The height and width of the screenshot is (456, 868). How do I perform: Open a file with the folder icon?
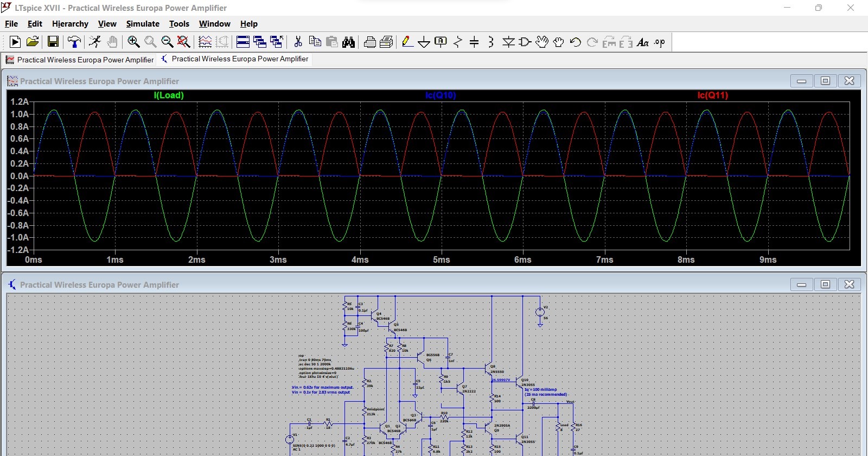coord(33,42)
